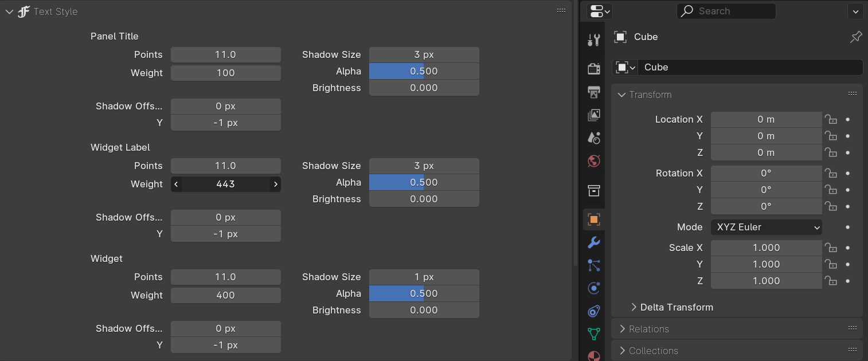The height and width of the screenshot is (361, 868).
Task: Click the Widget Label Shadow Size field
Action: (x=424, y=166)
